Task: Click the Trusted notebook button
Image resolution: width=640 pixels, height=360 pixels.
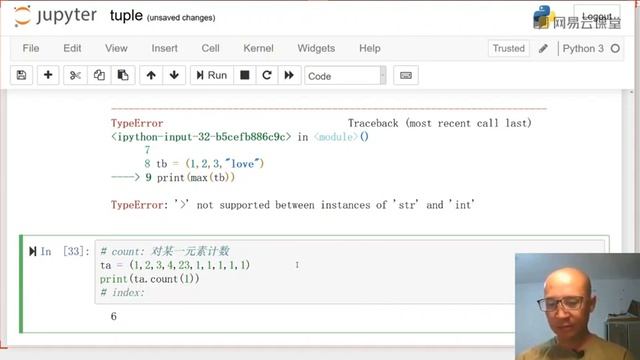Action: click(x=509, y=48)
